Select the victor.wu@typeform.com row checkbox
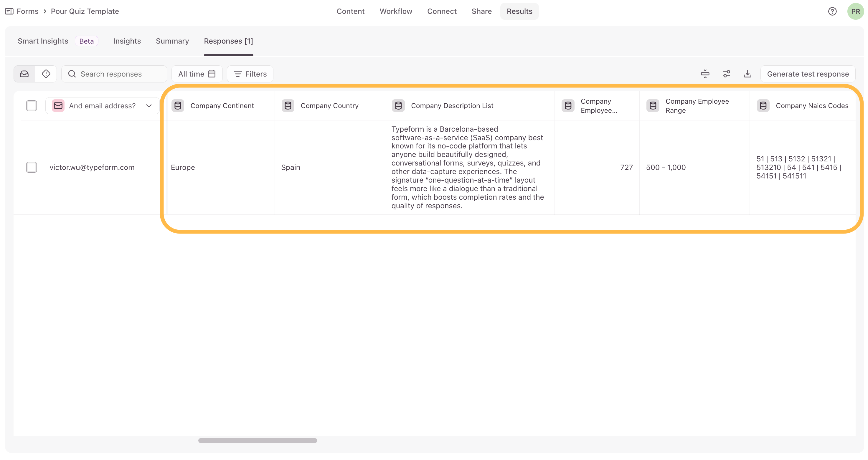 [31, 167]
